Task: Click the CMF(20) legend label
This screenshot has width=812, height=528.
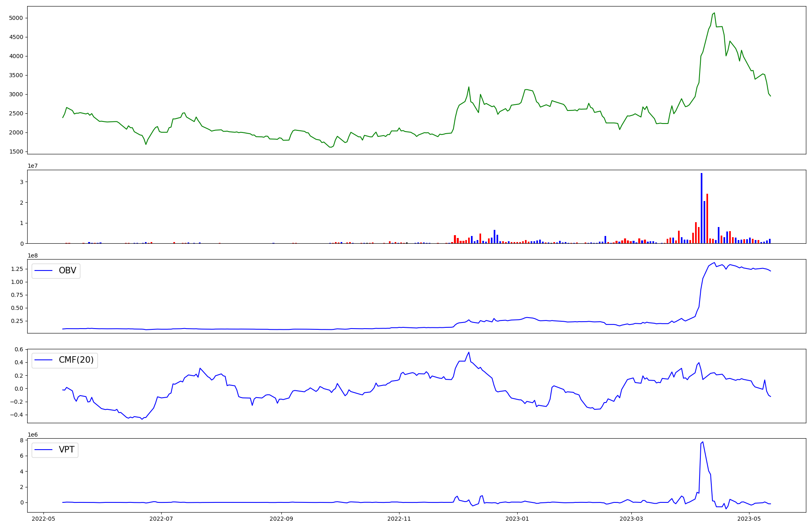Action: 76,360
